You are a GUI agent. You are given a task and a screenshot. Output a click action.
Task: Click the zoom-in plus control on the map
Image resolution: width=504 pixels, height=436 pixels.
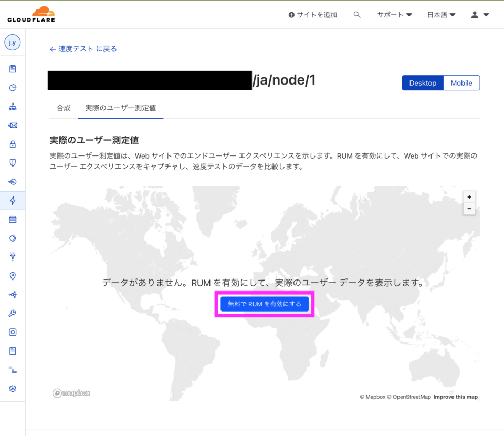[469, 196]
